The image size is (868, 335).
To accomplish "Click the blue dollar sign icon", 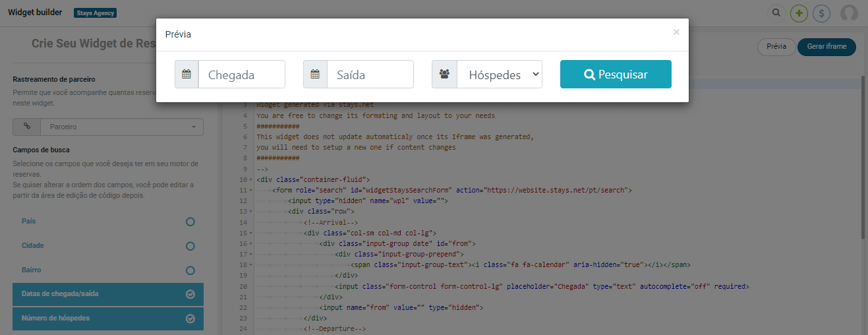I will pos(821,13).
